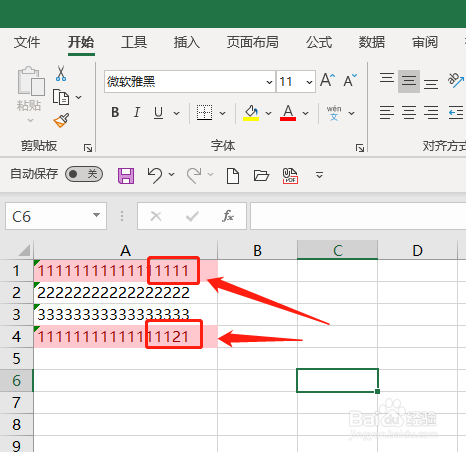Apply red font color
This screenshot has height=452, width=466.
[288, 113]
